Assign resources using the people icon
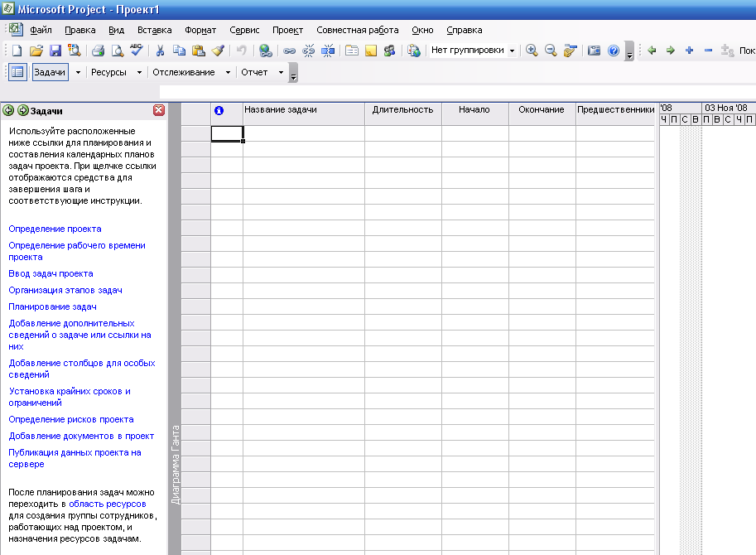This screenshot has width=756, height=555. (x=389, y=51)
